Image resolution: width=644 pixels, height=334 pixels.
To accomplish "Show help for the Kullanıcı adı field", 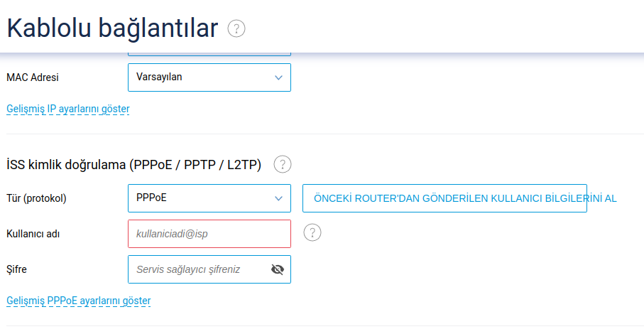I will tap(312, 233).
